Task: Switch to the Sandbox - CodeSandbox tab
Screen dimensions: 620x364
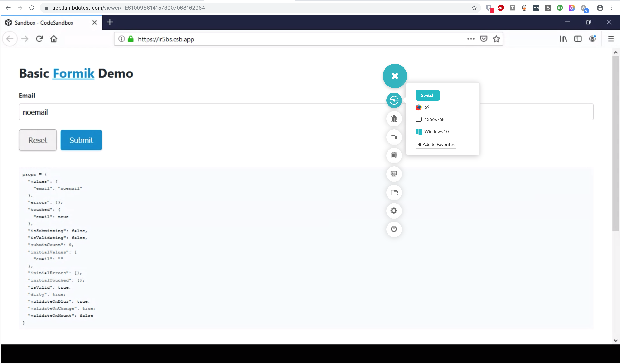Action: (x=44, y=22)
